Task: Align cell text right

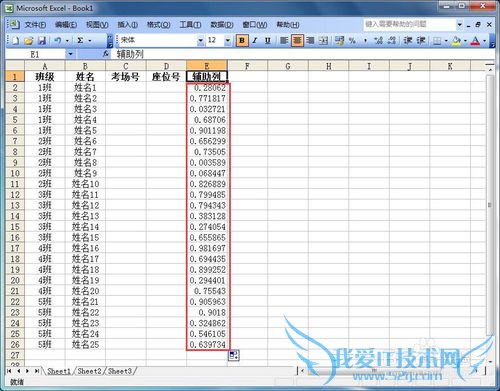Action: pos(310,41)
